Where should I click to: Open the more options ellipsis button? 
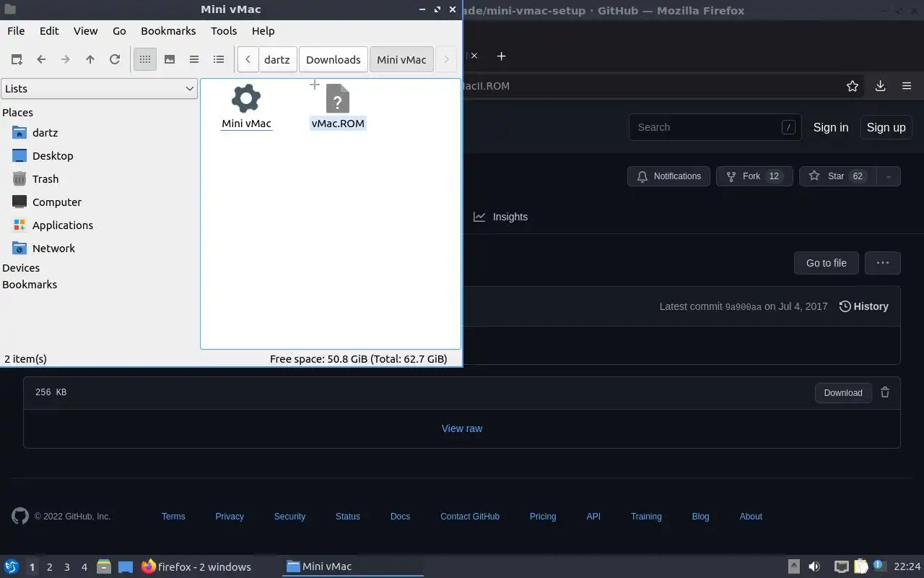pyautogui.click(x=882, y=263)
